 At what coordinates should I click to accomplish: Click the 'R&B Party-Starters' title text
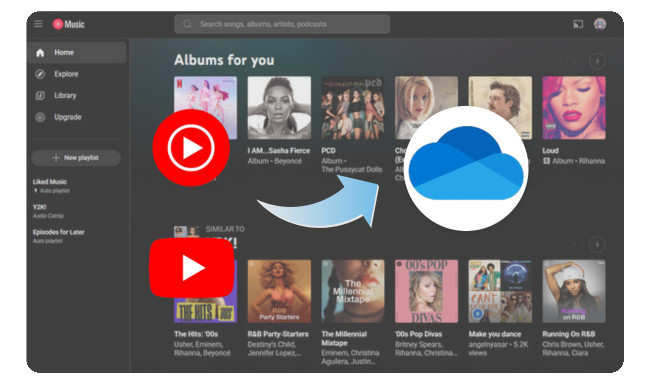pos(278,334)
